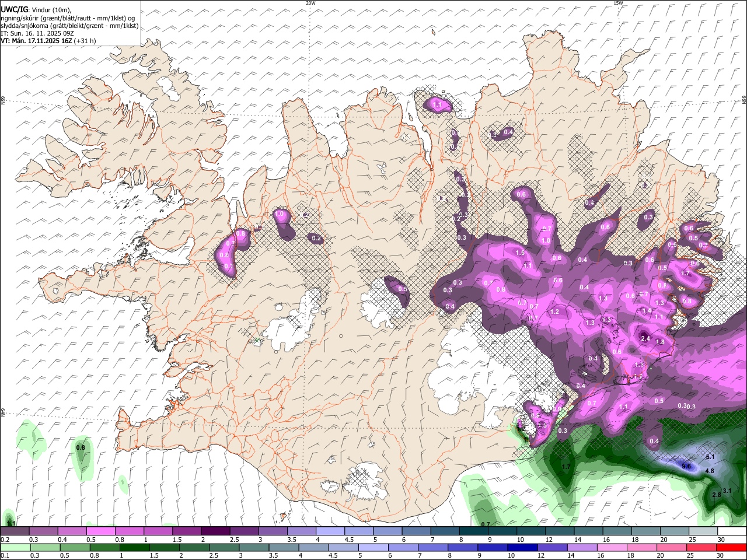This screenshot has width=747, height=560.
Task: Click the '20W' longitude label
Action: click(310, 3)
